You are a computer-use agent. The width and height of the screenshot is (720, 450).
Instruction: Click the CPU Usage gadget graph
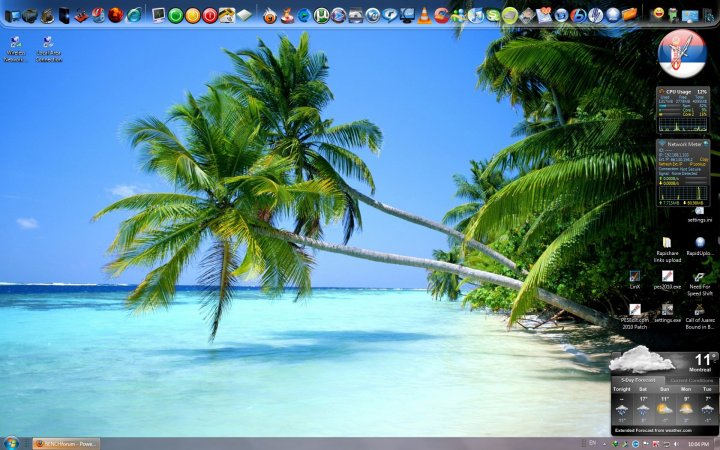[x=683, y=124]
